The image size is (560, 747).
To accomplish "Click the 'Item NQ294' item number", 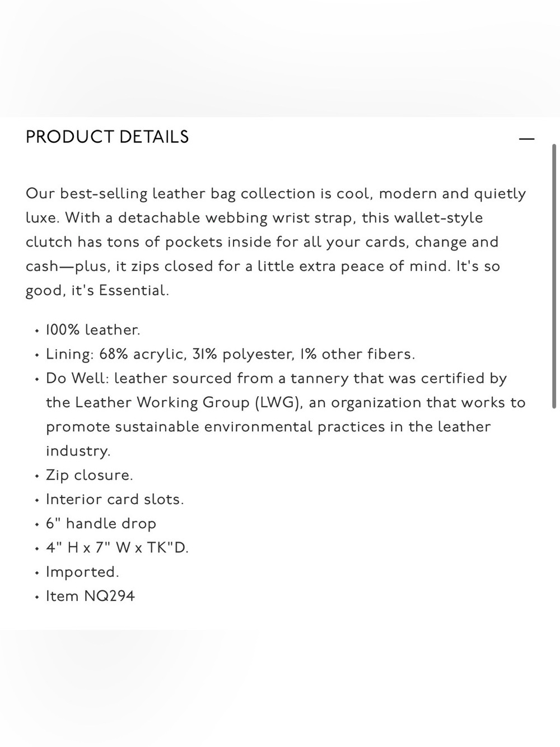I will point(90,596).
